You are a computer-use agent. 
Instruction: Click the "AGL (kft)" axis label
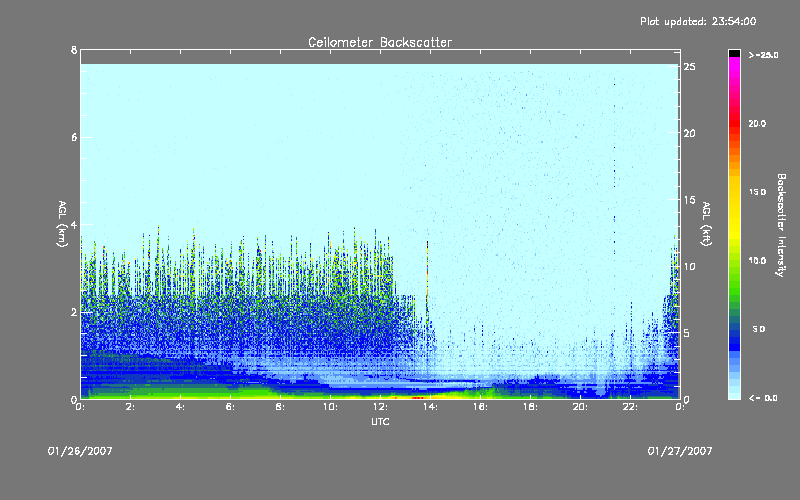pyautogui.click(x=706, y=224)
